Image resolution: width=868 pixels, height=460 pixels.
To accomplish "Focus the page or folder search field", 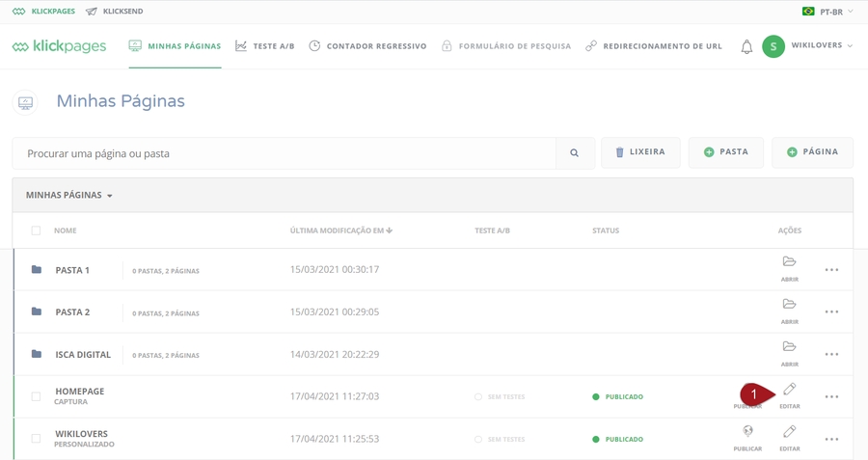I will coord(285,153).
